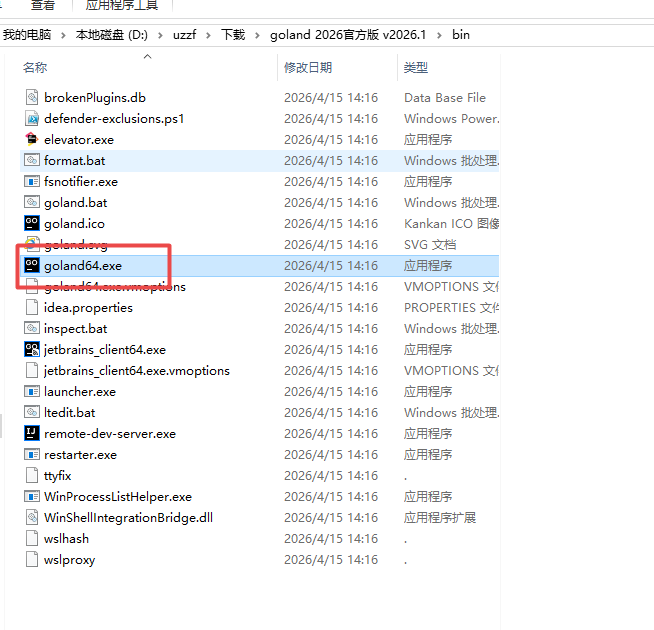Go to the 下载 breadcrumb folder
The image size is (654, 630).
233,35
